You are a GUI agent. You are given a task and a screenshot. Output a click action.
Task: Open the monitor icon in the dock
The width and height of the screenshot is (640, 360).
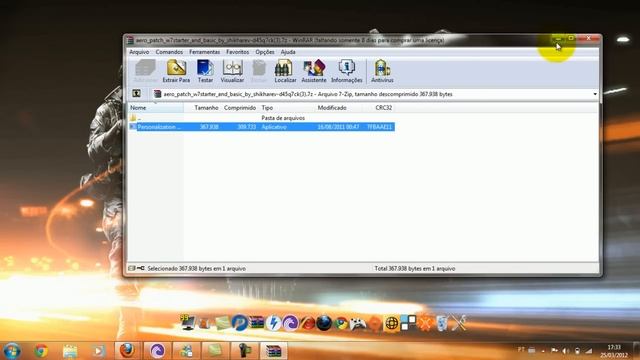[x=188, y=322]
